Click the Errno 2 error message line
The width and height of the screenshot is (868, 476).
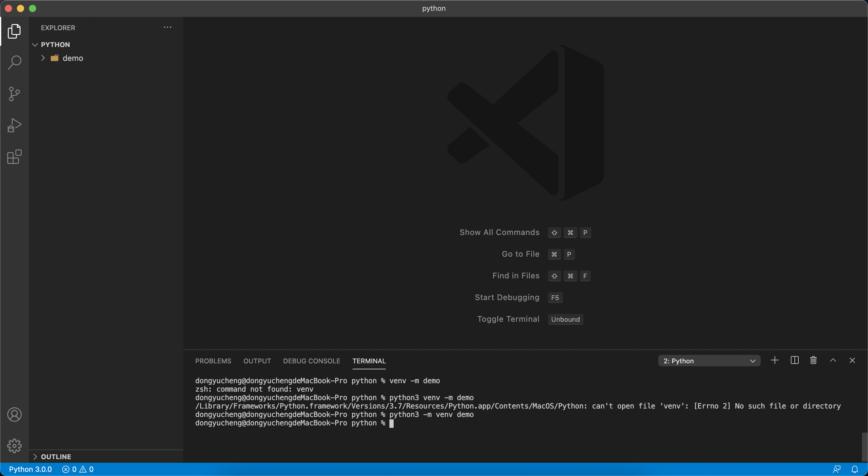point(518,406)
